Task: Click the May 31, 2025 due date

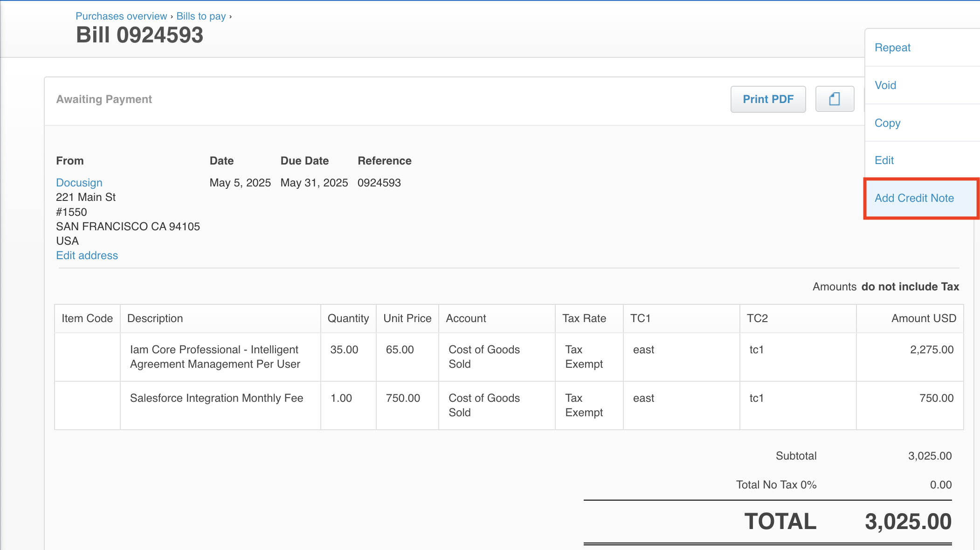Action: pos(314,183)
